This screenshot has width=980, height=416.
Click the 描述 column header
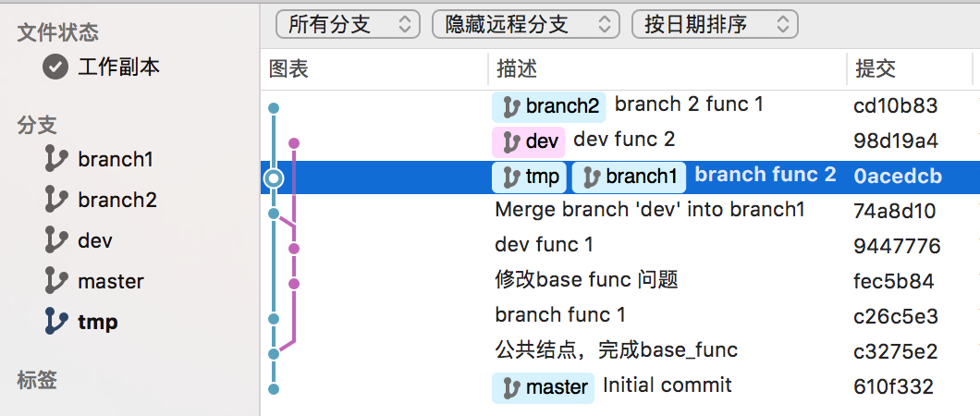click(x=517, y=69)
